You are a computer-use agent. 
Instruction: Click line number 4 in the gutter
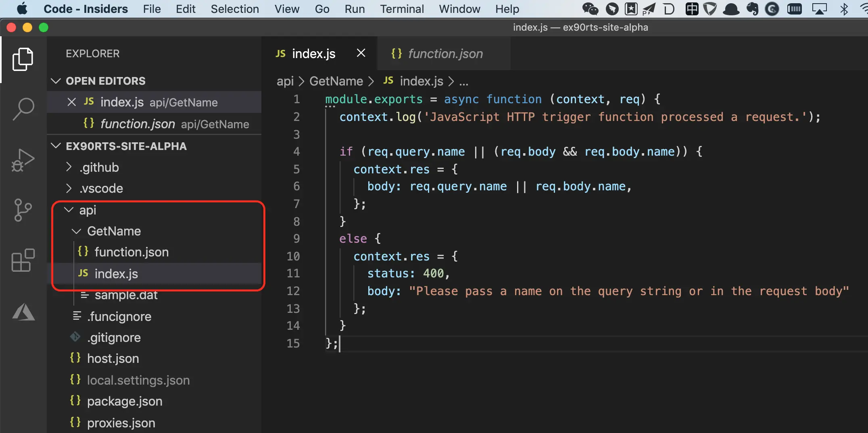pos(296,152)
